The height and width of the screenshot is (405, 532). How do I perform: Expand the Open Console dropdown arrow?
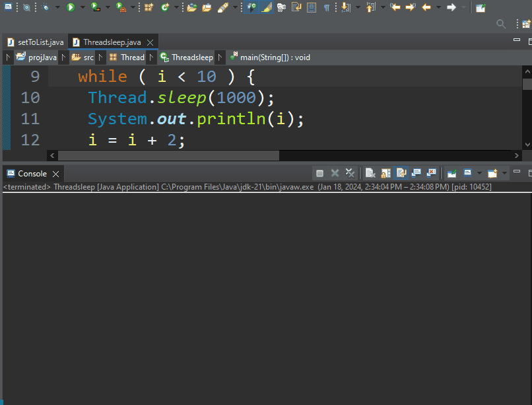(x=505, y=173)
